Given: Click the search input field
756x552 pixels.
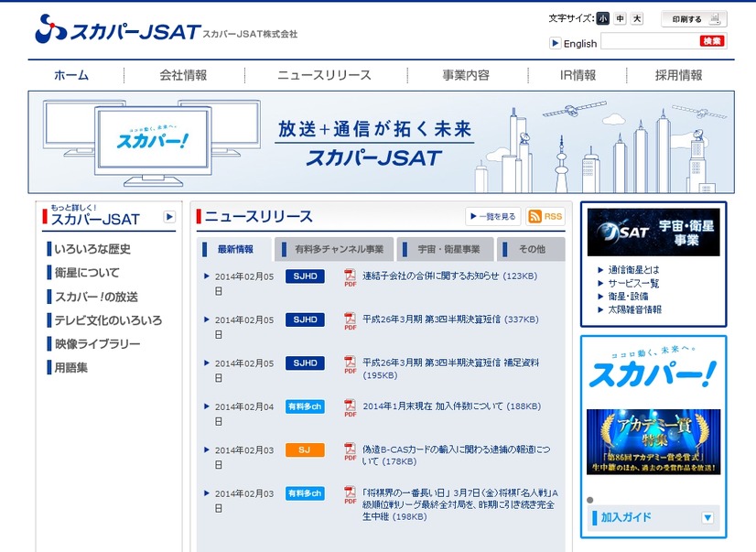Looking at the screenshot, I should coord(649,41).
